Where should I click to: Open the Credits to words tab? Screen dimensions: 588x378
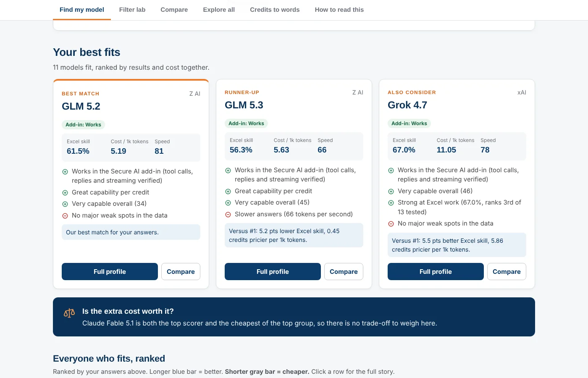coord(275,10)
